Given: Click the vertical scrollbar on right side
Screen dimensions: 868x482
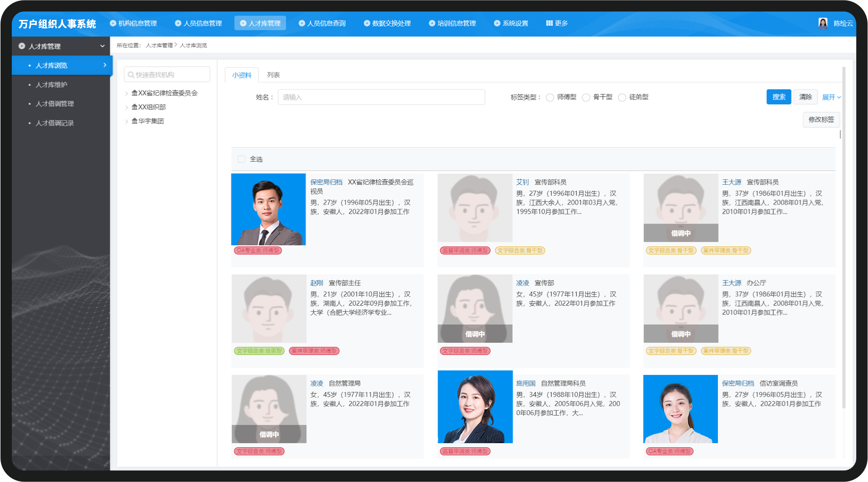Looking at the screenshot, I should 844,237.
